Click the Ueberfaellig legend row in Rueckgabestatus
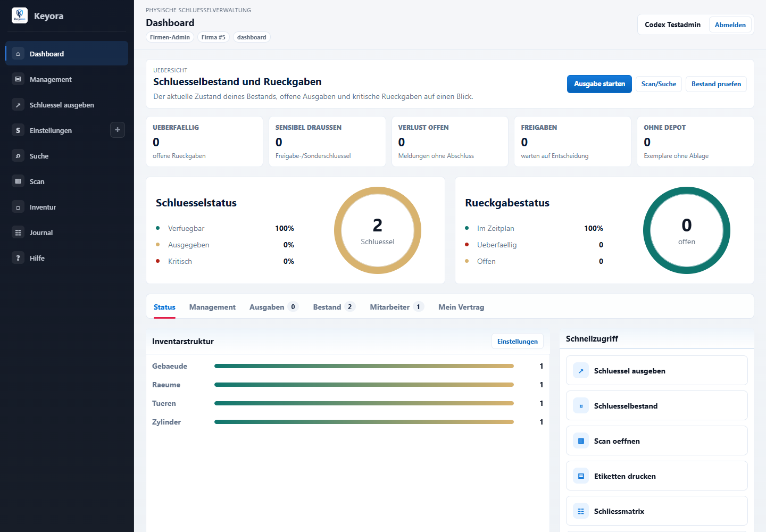The height and width of the screenshot is (532, 766). [534, 245]
